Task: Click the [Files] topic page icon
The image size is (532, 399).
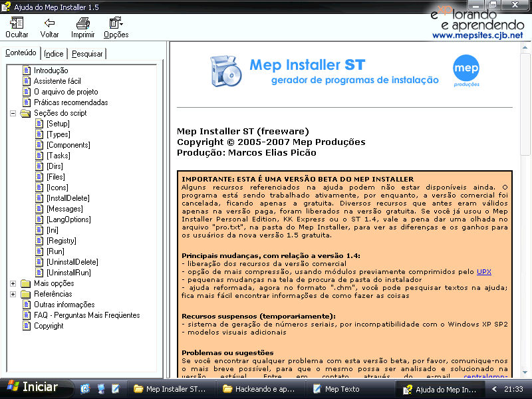Action: click(40, 177)
